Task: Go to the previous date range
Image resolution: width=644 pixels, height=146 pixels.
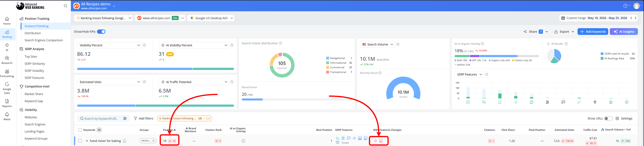Action: [x=631, y=18]
